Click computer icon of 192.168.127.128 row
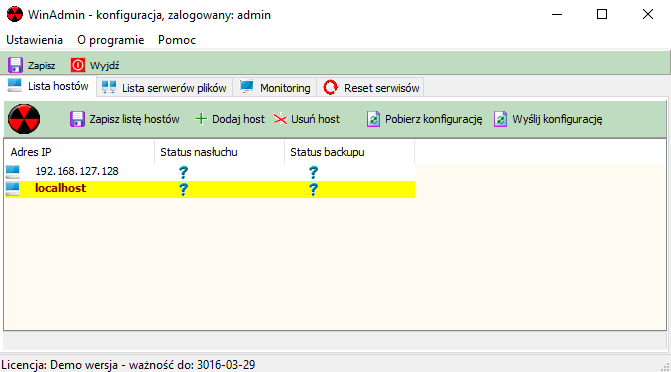This screenshot has height=372, width=671. coord(13,171)
